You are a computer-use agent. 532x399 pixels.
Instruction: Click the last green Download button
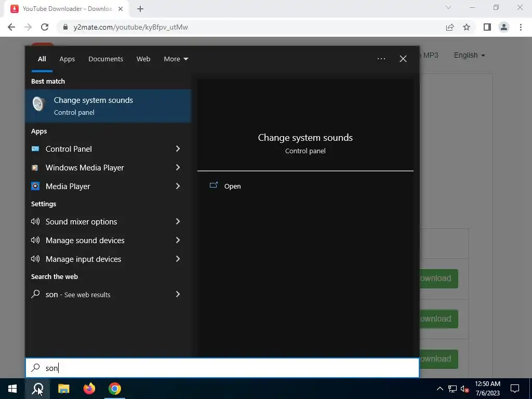tap(439, 359)
